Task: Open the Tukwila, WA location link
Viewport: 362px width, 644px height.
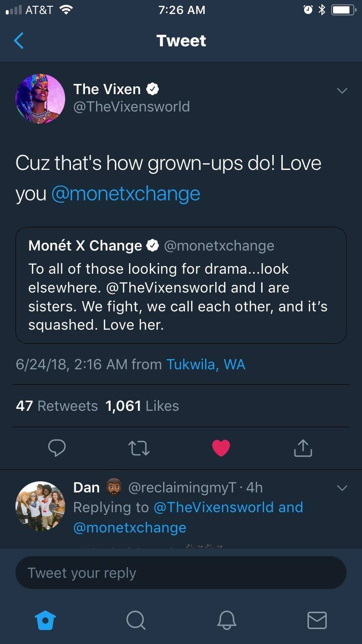Action: tap(207, 364)
